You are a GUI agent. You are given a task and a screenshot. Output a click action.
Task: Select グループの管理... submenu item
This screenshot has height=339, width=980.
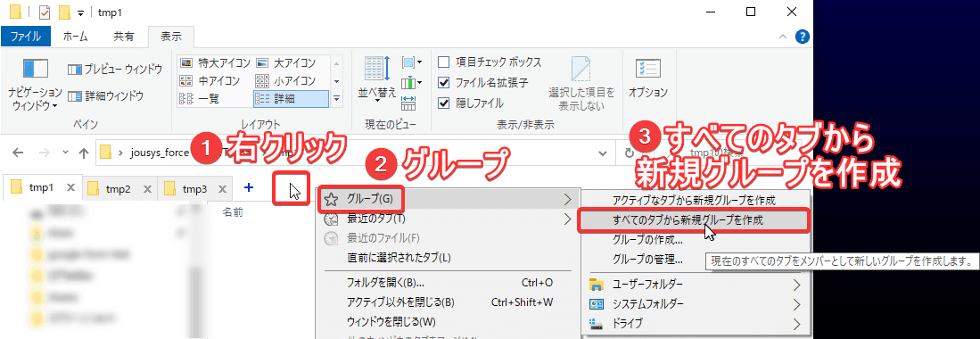647,259
